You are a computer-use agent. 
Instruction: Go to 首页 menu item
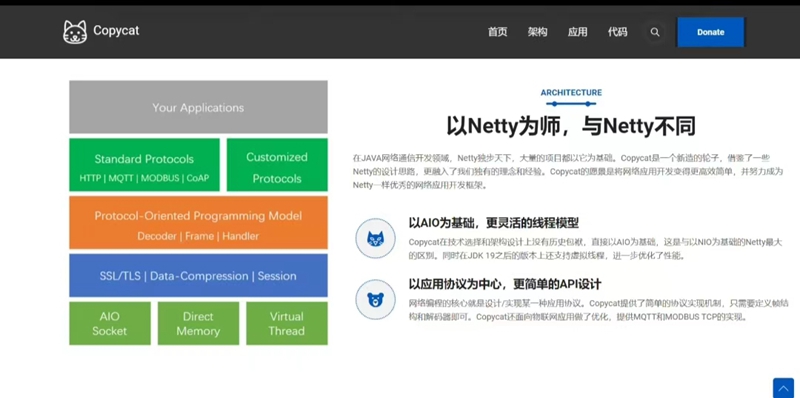[497, 32]
